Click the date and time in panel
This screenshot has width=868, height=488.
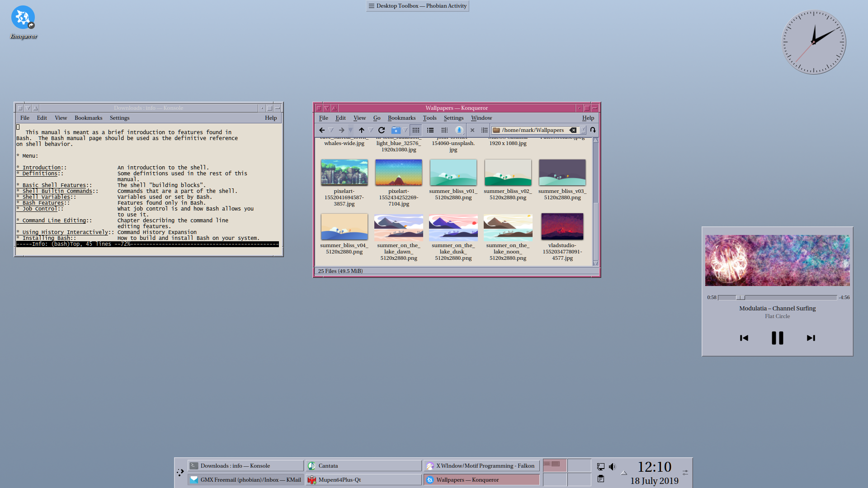pos(654,473)
